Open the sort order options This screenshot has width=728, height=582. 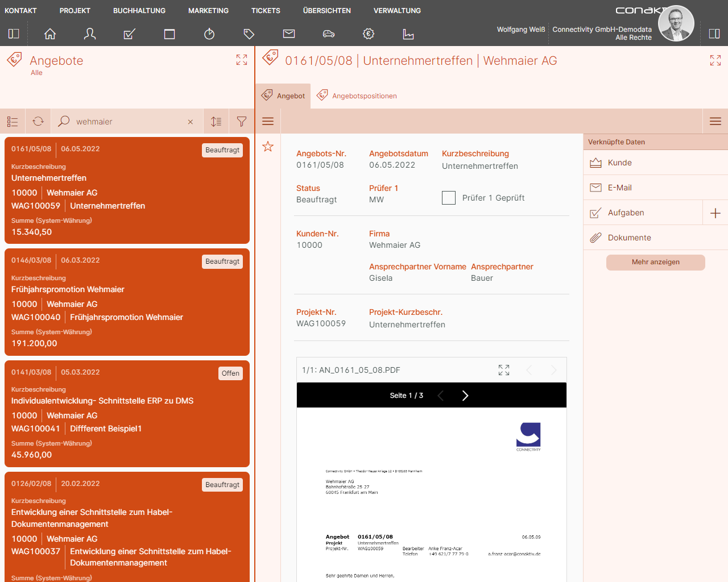pos(216,122)
